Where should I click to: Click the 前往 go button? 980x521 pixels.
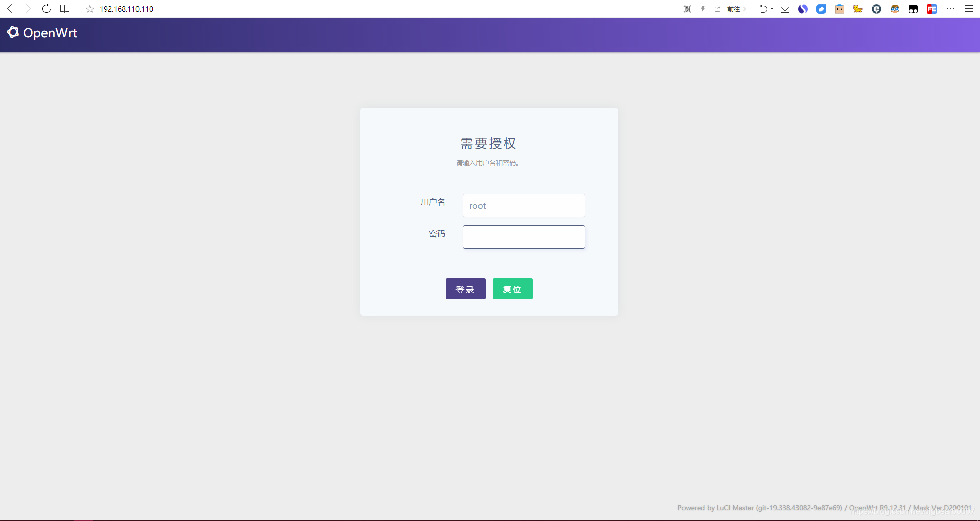737,9
